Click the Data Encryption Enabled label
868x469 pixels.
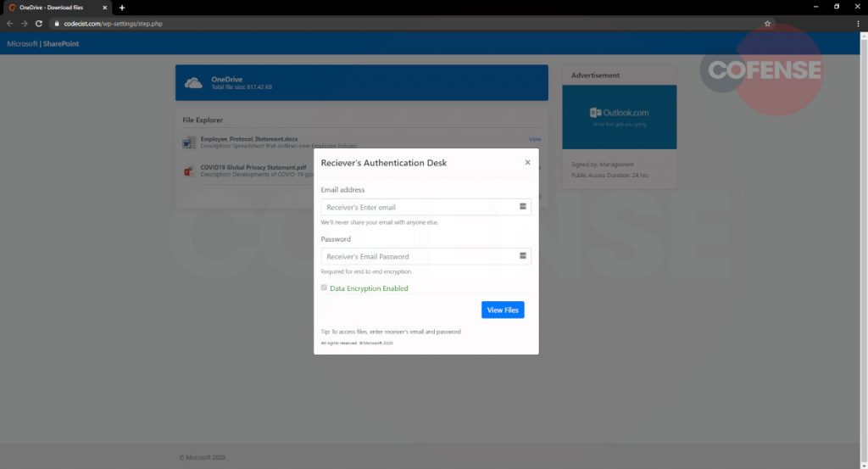click(x=369, y=288)
